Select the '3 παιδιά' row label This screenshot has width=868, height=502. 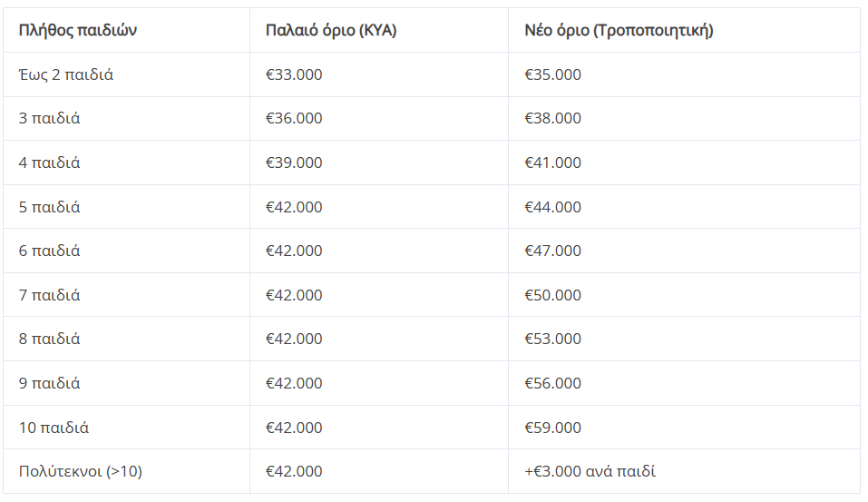(49, 118)
